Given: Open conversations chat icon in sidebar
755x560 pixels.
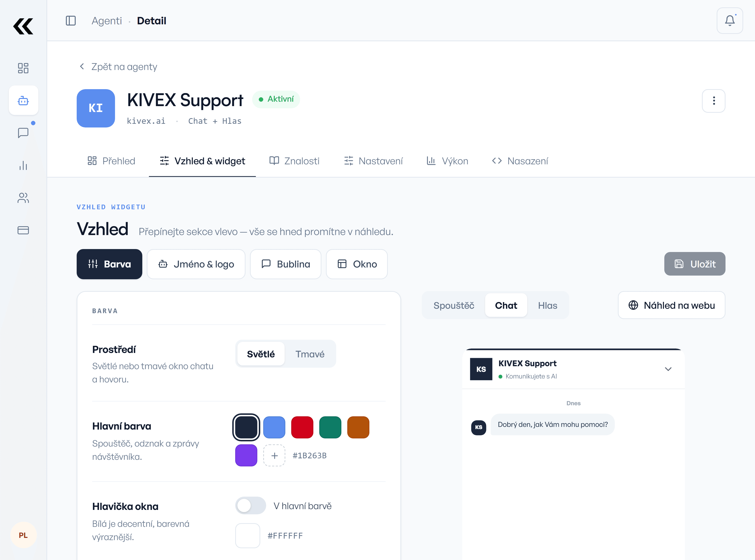Looking at the screenshot, I should (23, 133).
